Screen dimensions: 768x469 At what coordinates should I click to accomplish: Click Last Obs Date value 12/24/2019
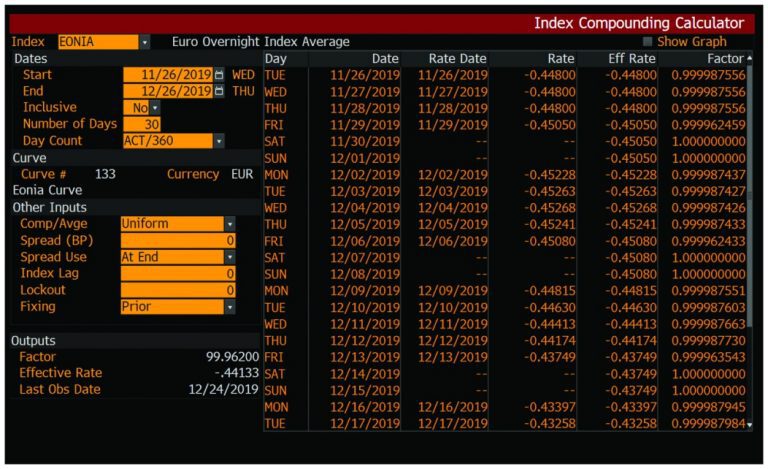(223, 390)
